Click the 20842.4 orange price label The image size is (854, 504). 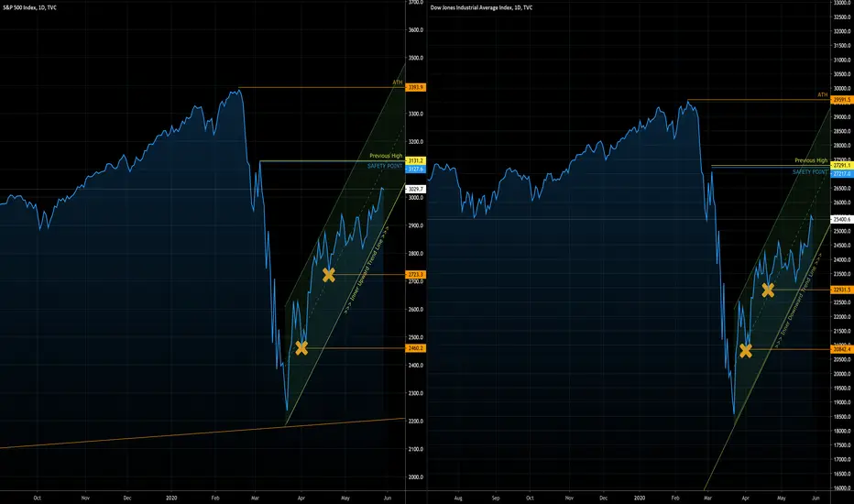click(842, 349)
